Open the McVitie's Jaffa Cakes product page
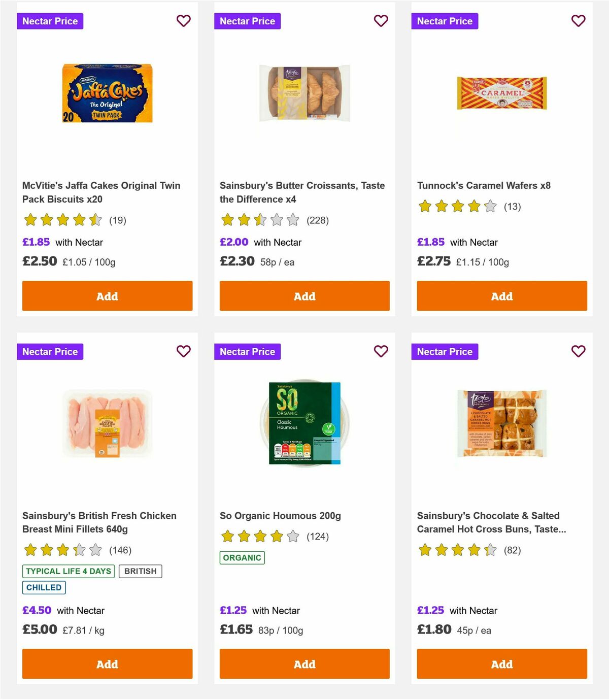The width and height of the screenshot is (609, 700). coord(101,192)
